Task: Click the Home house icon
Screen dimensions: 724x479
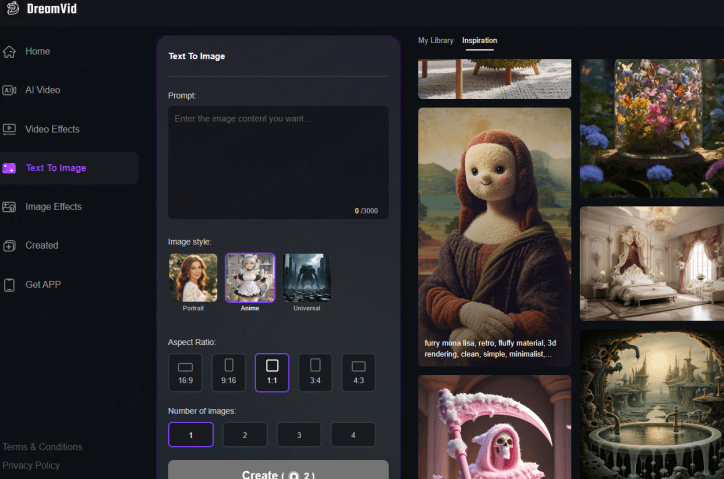Action: click(x=9, y=52)
